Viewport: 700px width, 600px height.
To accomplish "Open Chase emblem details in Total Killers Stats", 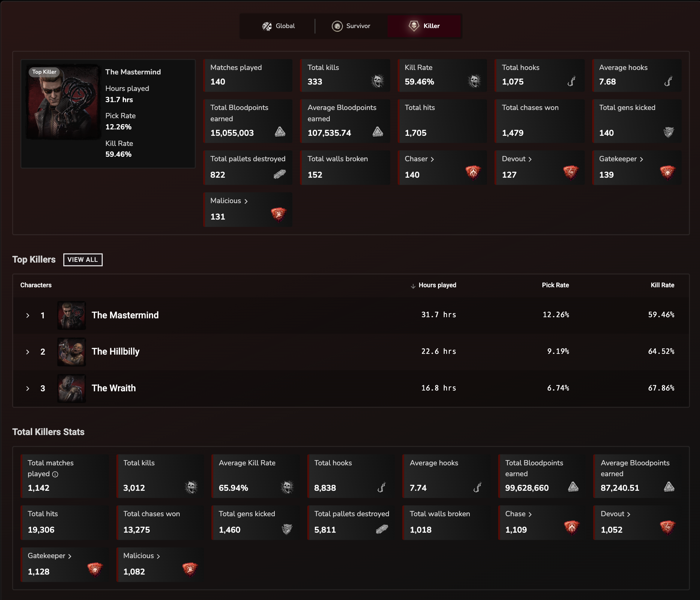I will [518, 514].
